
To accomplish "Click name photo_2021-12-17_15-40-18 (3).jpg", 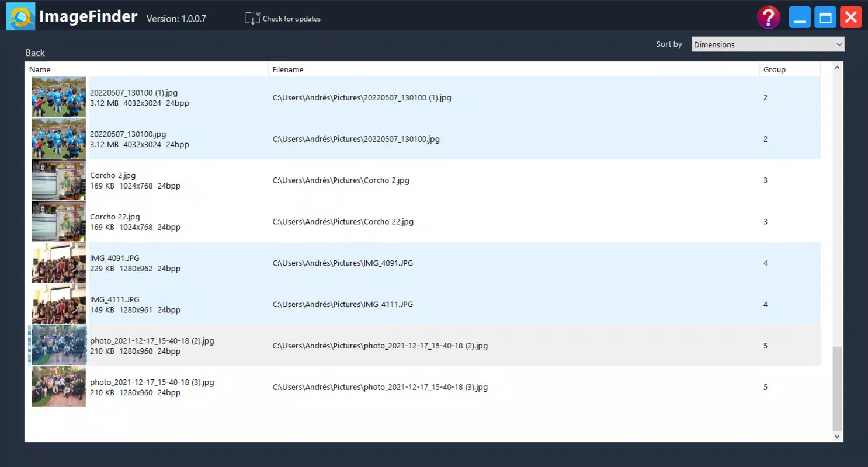I will (x=152, y=382).
